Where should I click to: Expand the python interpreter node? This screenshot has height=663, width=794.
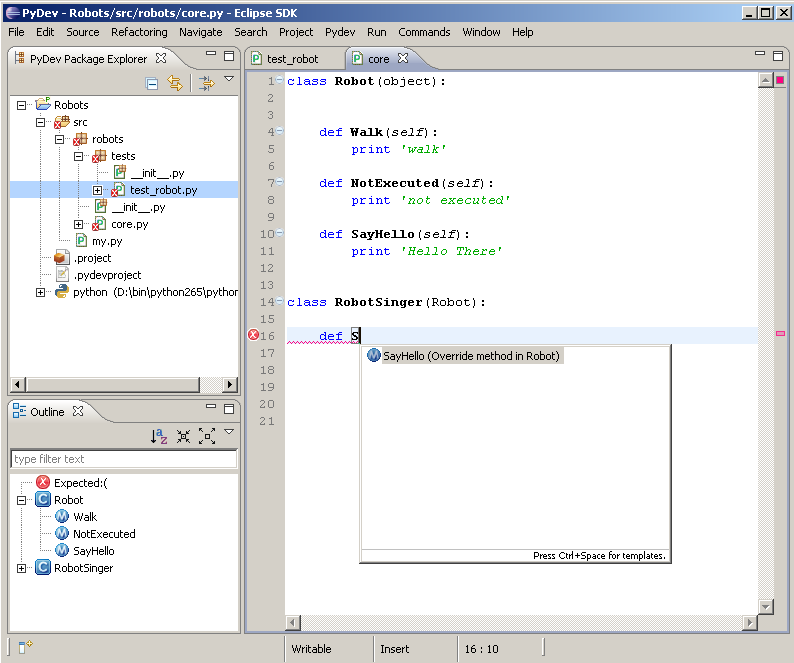[x=41, y=292]
